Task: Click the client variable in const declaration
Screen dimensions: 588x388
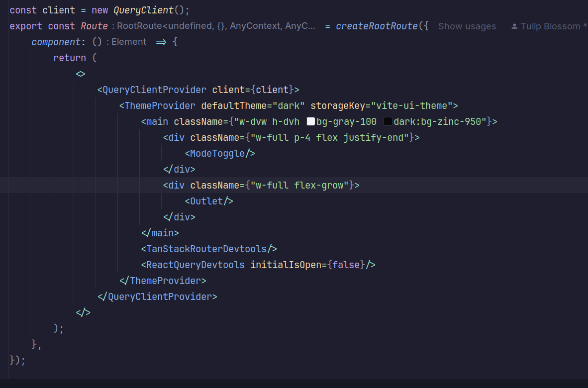Action: click(x=59, y=10)
